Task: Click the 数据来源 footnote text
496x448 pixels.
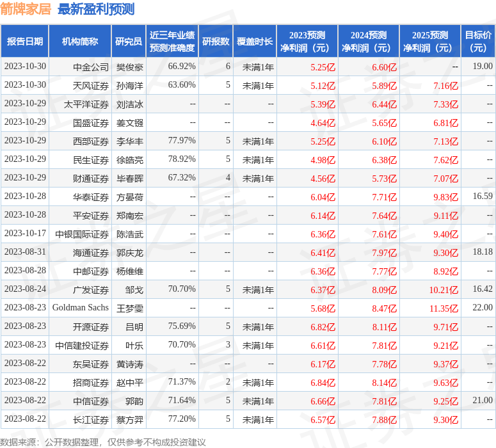Action: pyautogui.click(x=103, y=442)
